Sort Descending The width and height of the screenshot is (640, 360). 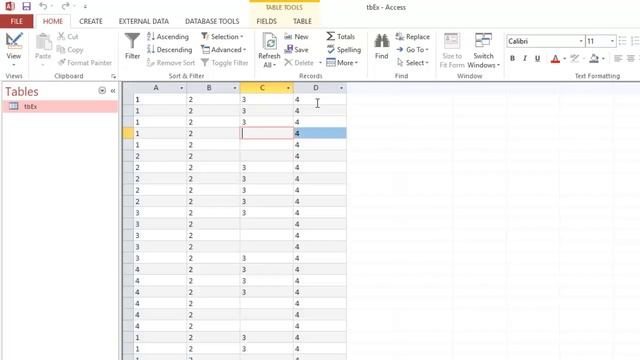pos(169,49)
